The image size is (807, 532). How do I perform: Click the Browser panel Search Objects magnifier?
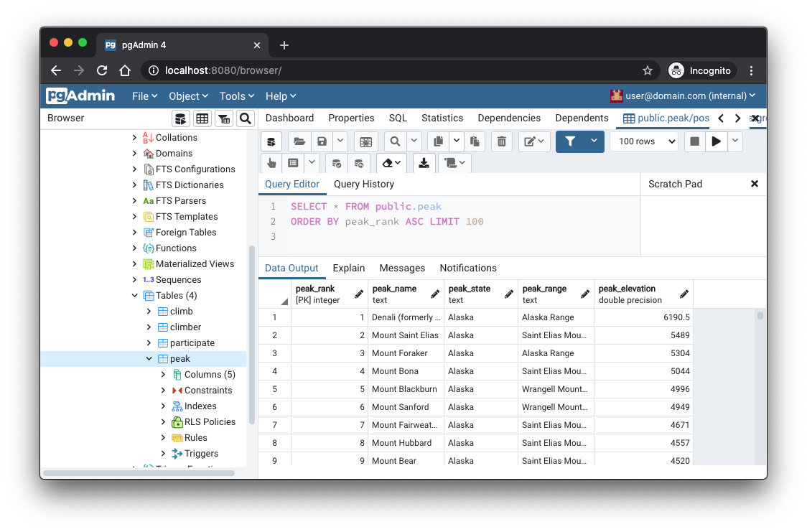click(246, 119)
